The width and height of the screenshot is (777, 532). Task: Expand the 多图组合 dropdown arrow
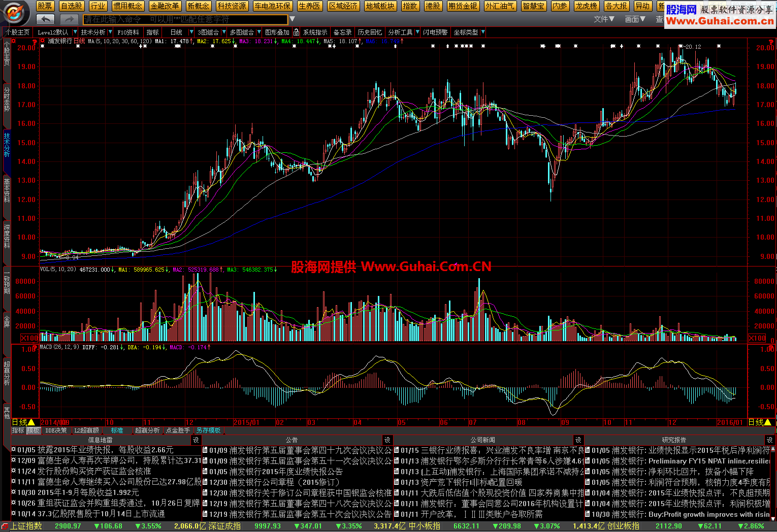[259, 32]
